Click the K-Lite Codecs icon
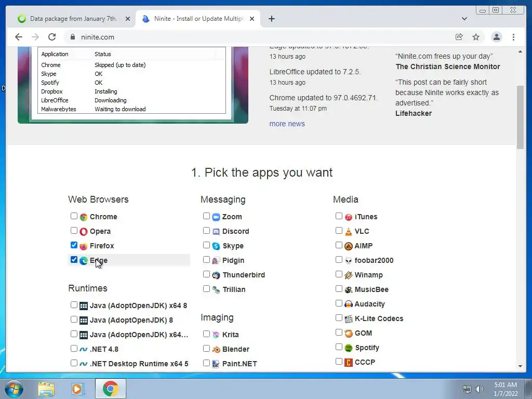The width and height of the screenshot is (532, 399). tap(349, 319)
